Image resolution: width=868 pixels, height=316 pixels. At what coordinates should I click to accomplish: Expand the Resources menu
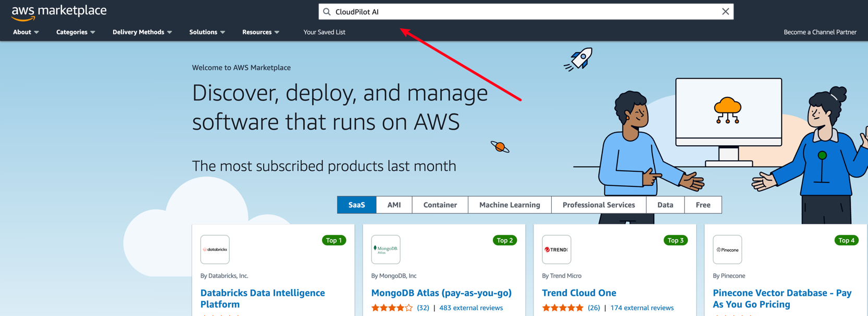(261, 32)
